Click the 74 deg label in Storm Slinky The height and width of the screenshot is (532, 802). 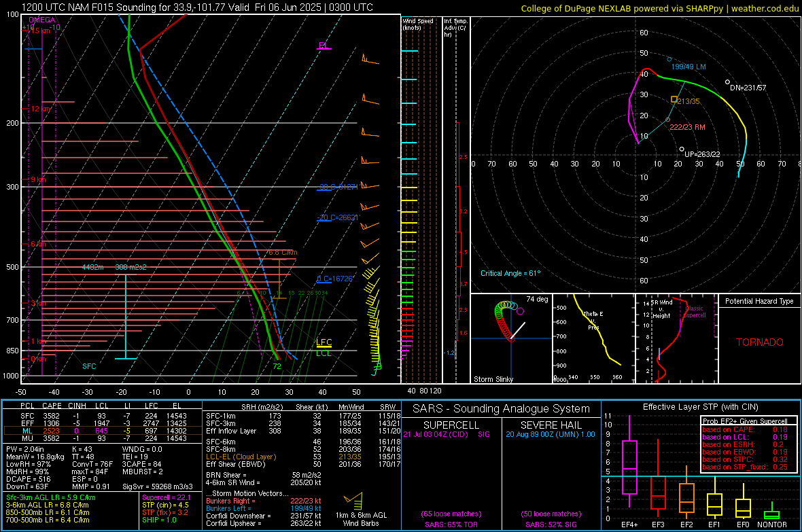coord(537,299)
